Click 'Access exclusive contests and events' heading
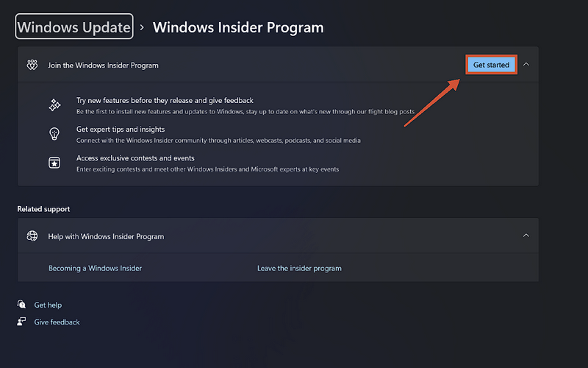This screenshot has height=368, width=588. [x=135, y=158]
